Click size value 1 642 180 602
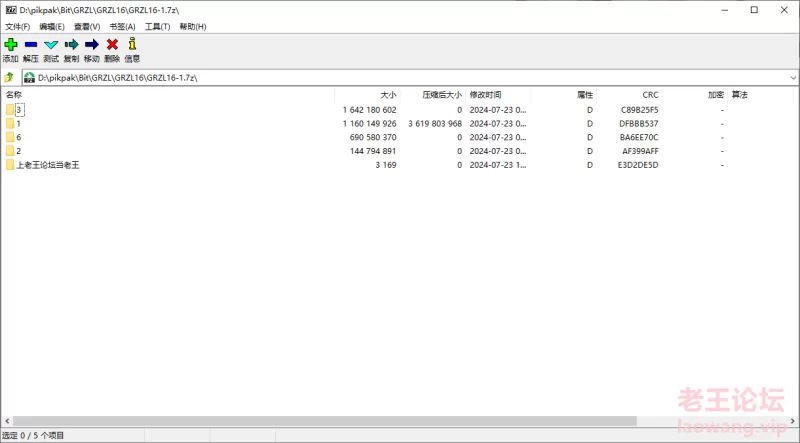This screenshot has width=800, height=443. coord(369,110)
